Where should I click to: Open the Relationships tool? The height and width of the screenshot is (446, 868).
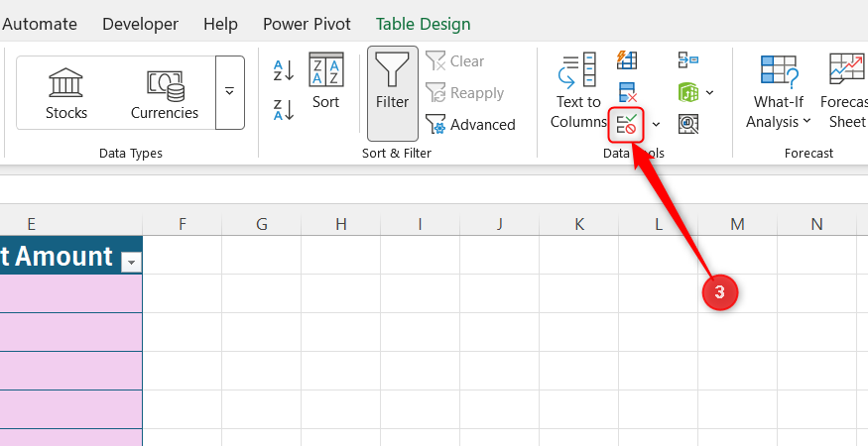pyautogui.click(x=688, y=92)
